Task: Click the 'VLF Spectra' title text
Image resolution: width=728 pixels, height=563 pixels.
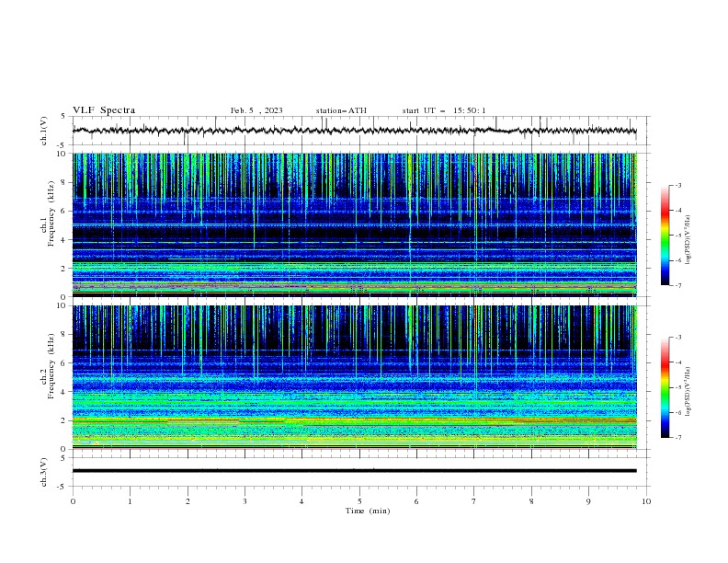Action: (x=104, y=110)
